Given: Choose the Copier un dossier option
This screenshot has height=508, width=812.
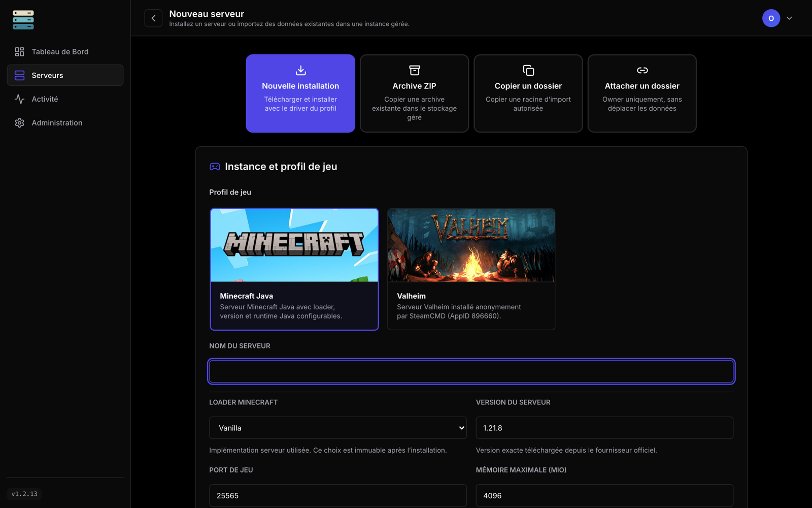Looking at the screenshot, I should click(x=528, y=93).
